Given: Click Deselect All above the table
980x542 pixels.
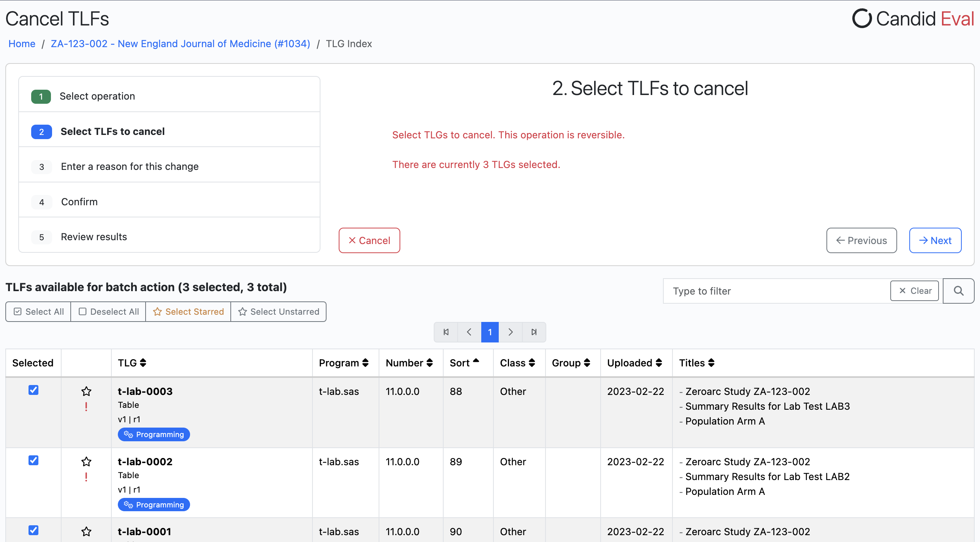Looking at the screenshot, I should pos(108,312).
